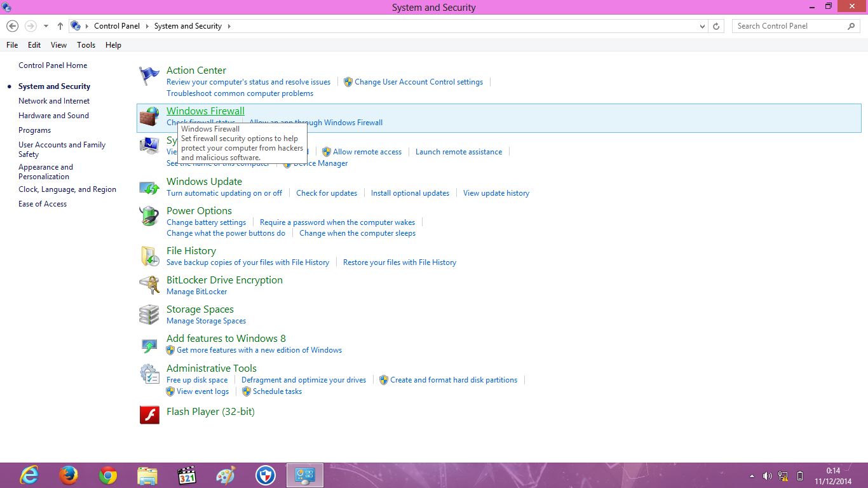Click Manage Storage Spaces link

tap(206, 321)
